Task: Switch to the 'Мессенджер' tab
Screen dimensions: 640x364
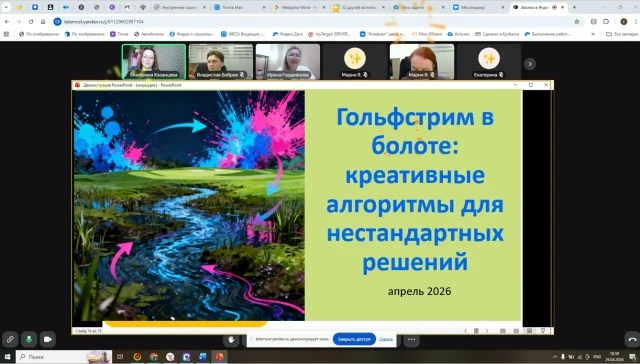Action: (478, 7)
